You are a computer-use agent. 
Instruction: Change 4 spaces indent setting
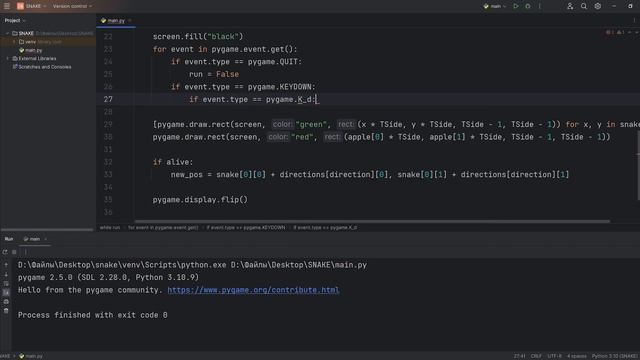point(576,356)
